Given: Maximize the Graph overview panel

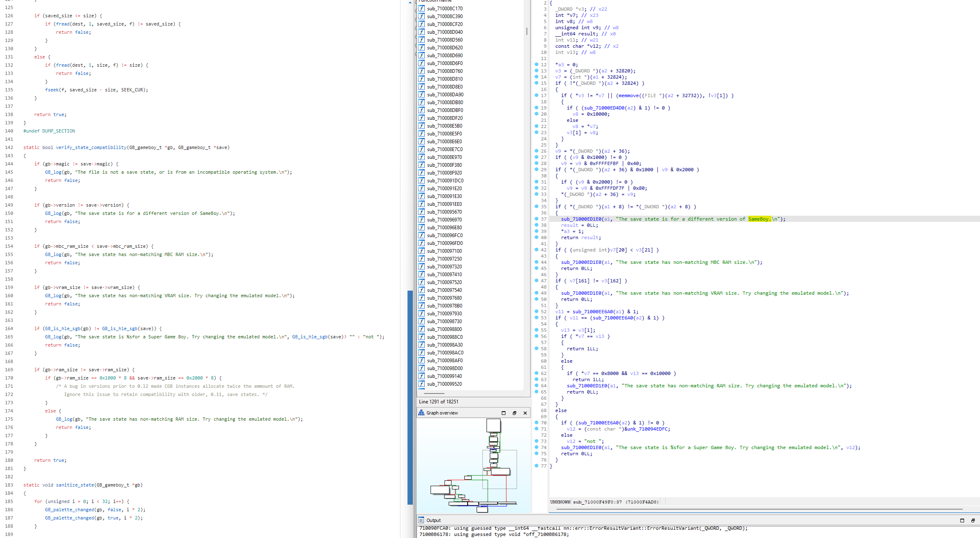Looking at the screenshot, I should pos(503,413).
